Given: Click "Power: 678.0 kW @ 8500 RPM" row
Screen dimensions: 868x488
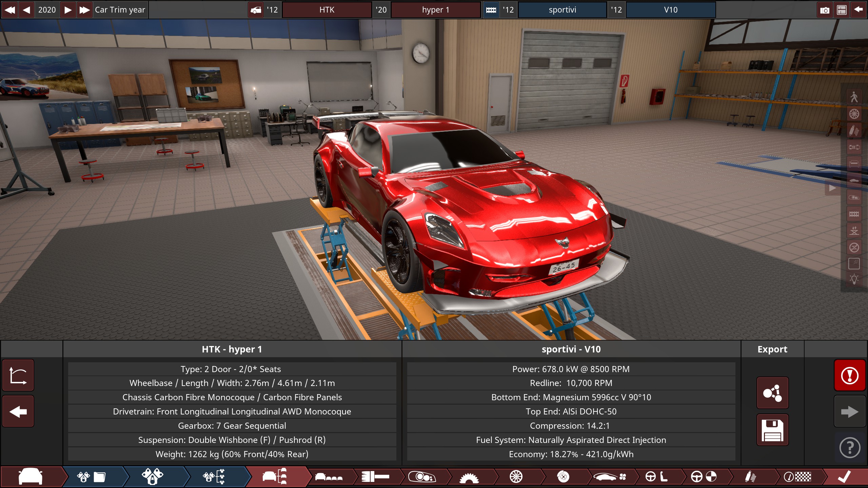Looking at the screenshot, I should point(571,369).
